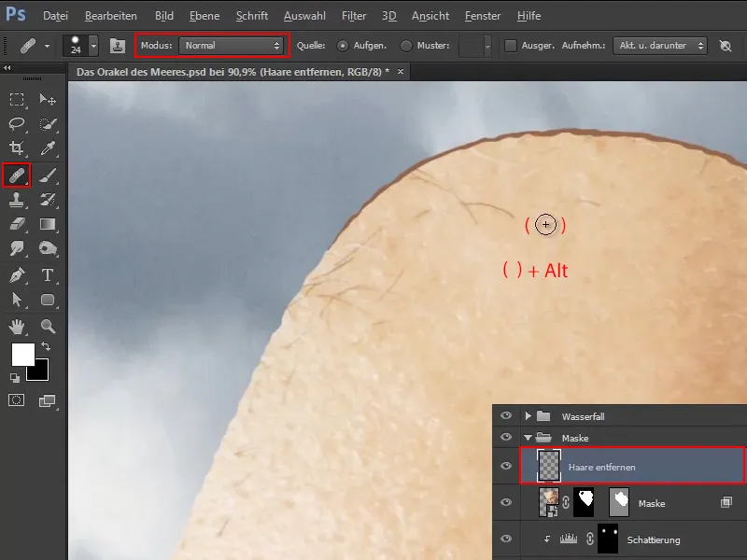
Task: Reset default foreground and background colors
Action: [15, 378]
